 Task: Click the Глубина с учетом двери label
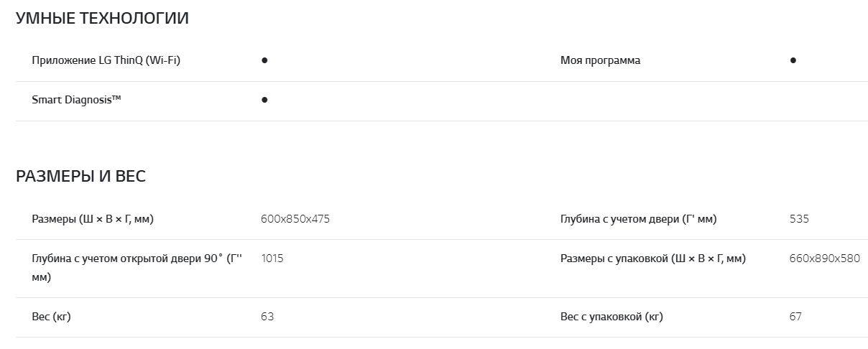tap(638, 219)
